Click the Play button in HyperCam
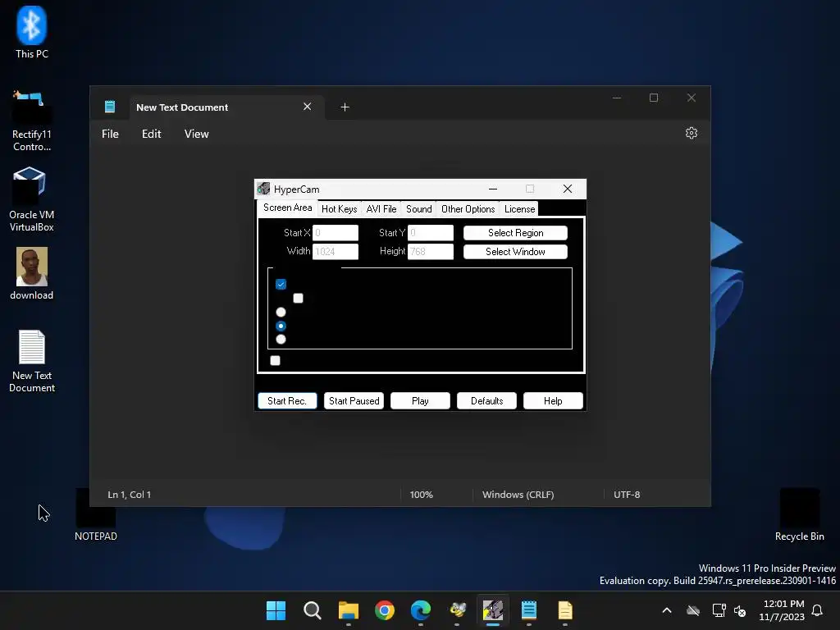 coord(420,400)
